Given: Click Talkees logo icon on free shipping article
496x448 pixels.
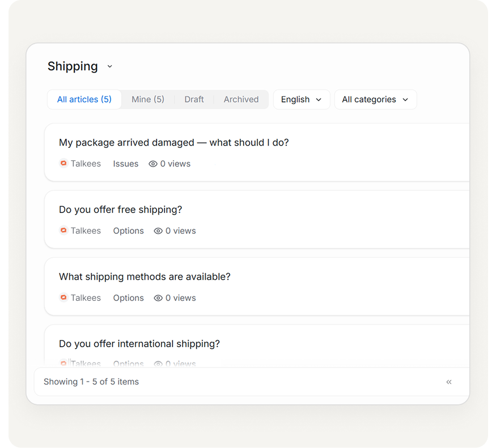Looking at the screenshot, I should click(63, 231).
